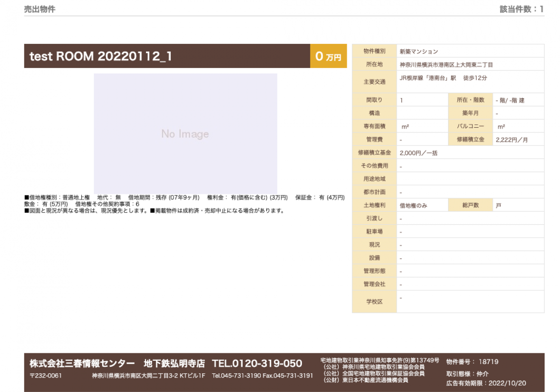Image resolution: width=560 pixels, height=392 pixels.
Task: Select the 該当件数 count text
Action: (521, 9)
